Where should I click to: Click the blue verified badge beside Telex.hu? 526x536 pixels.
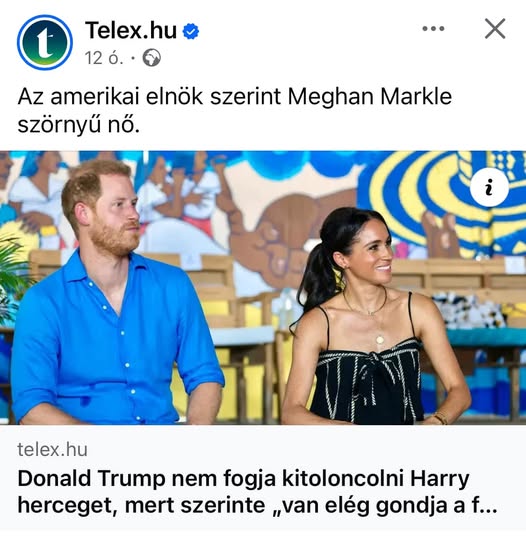pyautogui.click(x=191, y=31)
